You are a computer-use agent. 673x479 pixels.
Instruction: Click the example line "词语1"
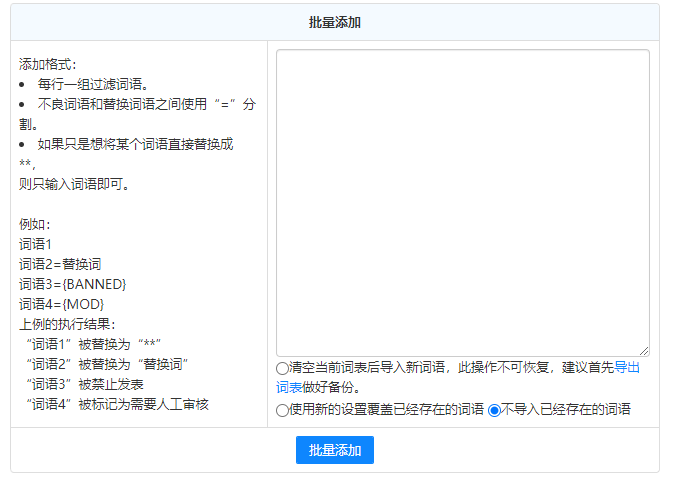pyautogui.click(x=35, y=244)
